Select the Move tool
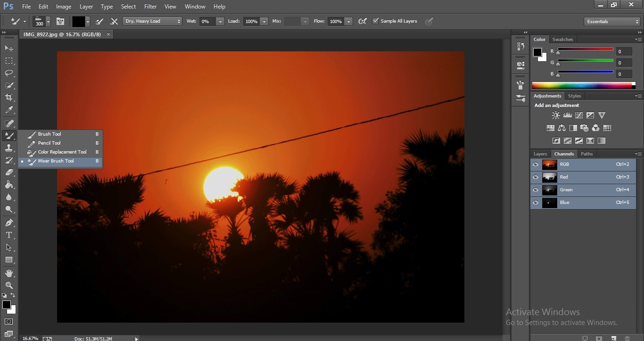644x341 pixels. (9, 49)
